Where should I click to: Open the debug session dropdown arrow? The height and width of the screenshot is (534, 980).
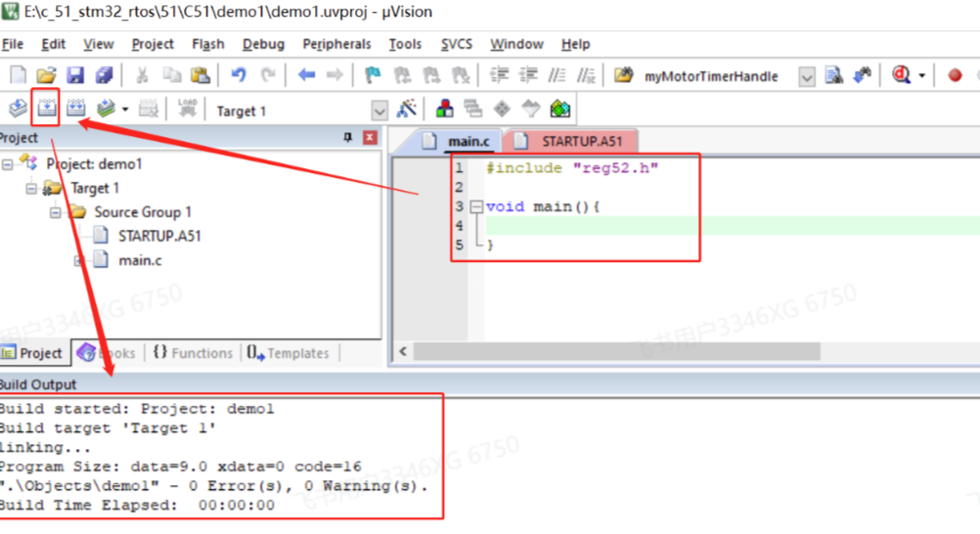tap(922, 75)
